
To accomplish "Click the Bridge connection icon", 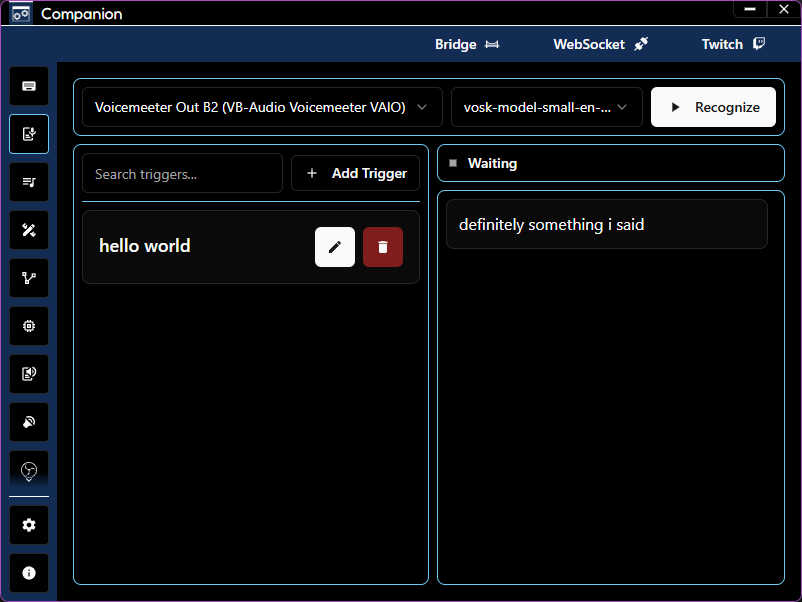I will point(492,44).
